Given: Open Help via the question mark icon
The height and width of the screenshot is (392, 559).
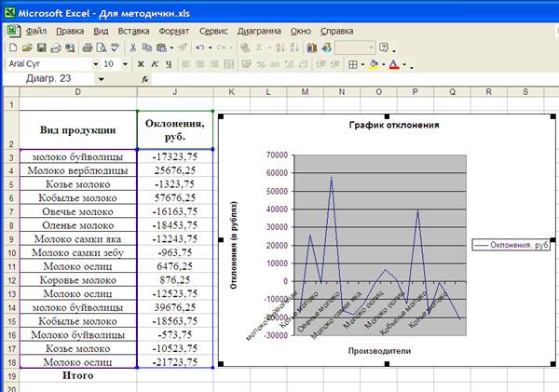Looking at the screenshot, I should coord(383,47).
